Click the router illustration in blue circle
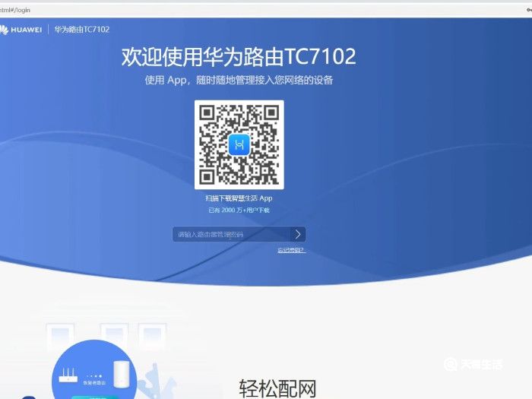532x399 pixels. pyautogui.click(x=68, y=375)
